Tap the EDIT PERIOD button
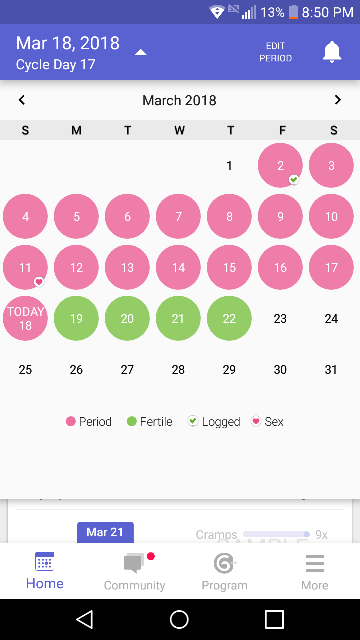This screenshot has height=640, width=360. 276,52
